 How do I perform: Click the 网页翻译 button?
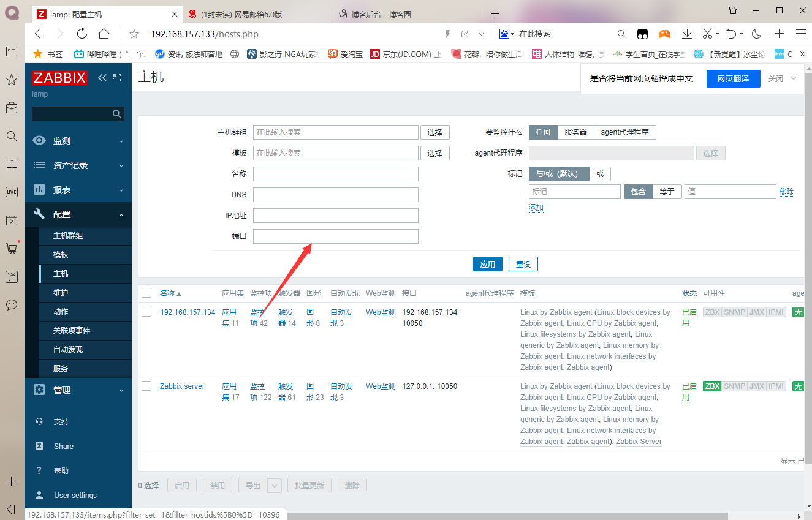coord(734,78)
